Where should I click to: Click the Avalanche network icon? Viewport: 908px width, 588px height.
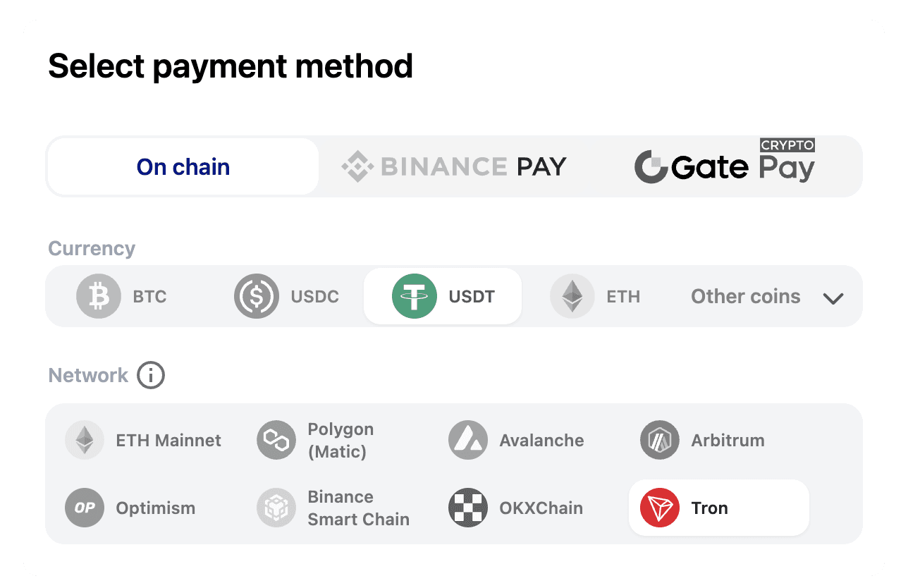[x=468, y=440]
